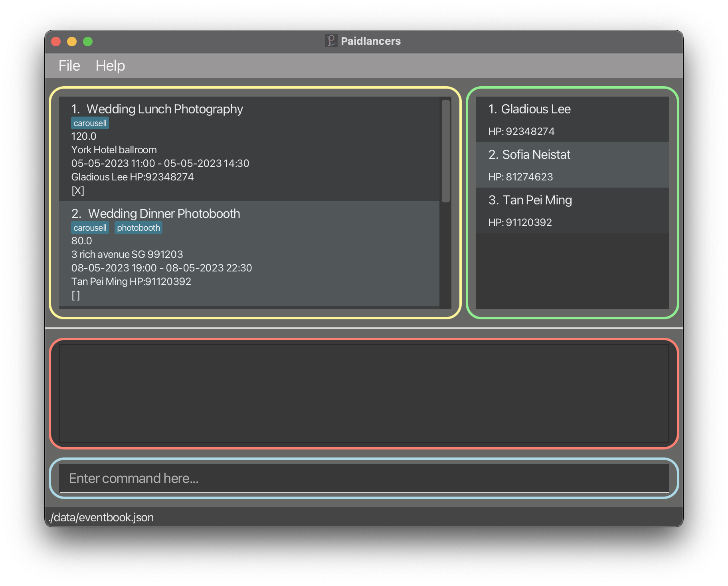728x586 pixels.
Task: Close the Paidlancers window
Action: (56, 42)
